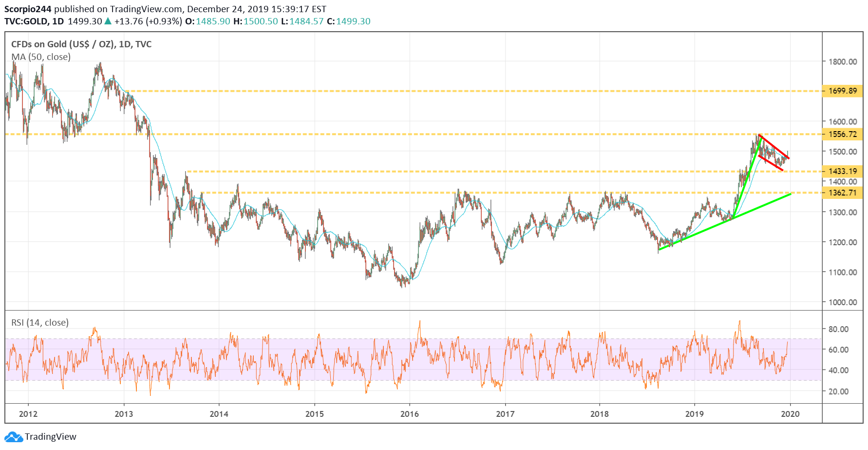Click the 2012 label on time axis
This screenshot has height=450, width=868.
coord(28,414)
